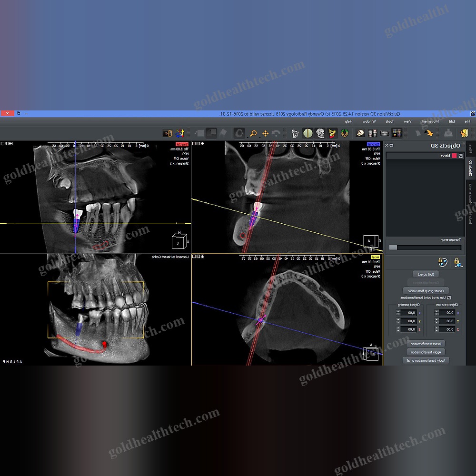The image size is (476, 476).
Task: Click the Transparency slider handle
Action: tap(393, 248)
